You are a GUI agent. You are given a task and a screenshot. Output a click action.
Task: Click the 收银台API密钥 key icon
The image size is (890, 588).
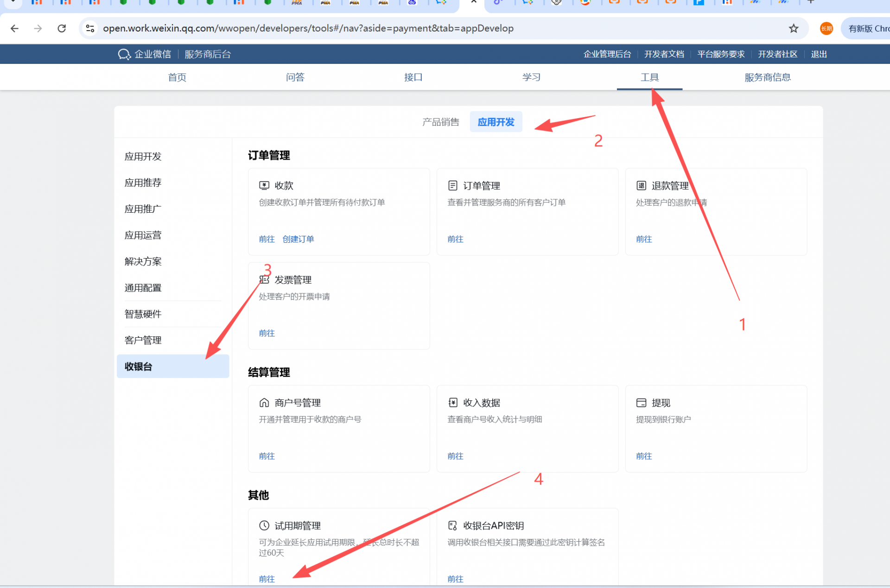(x=452, y=525)
